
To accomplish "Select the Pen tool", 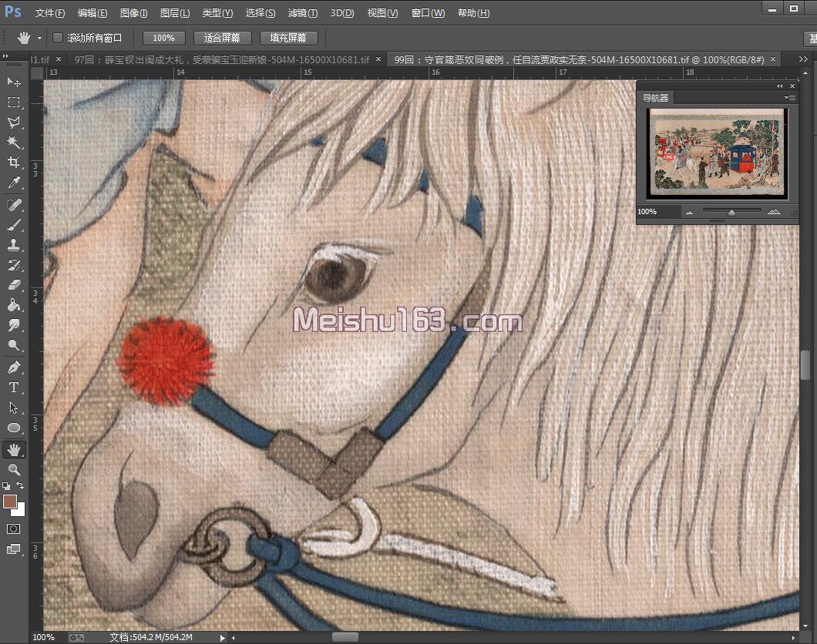I will click(x=14, y=367).
